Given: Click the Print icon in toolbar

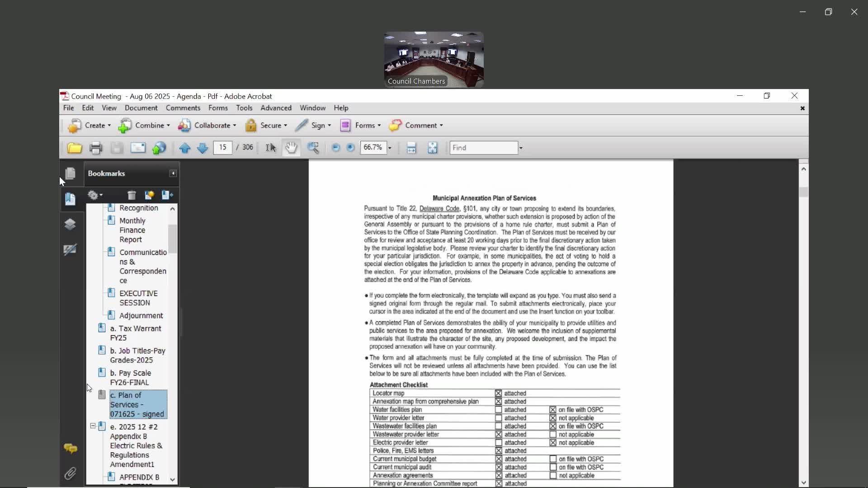Looking at the screenshot, I should point(95,148).
